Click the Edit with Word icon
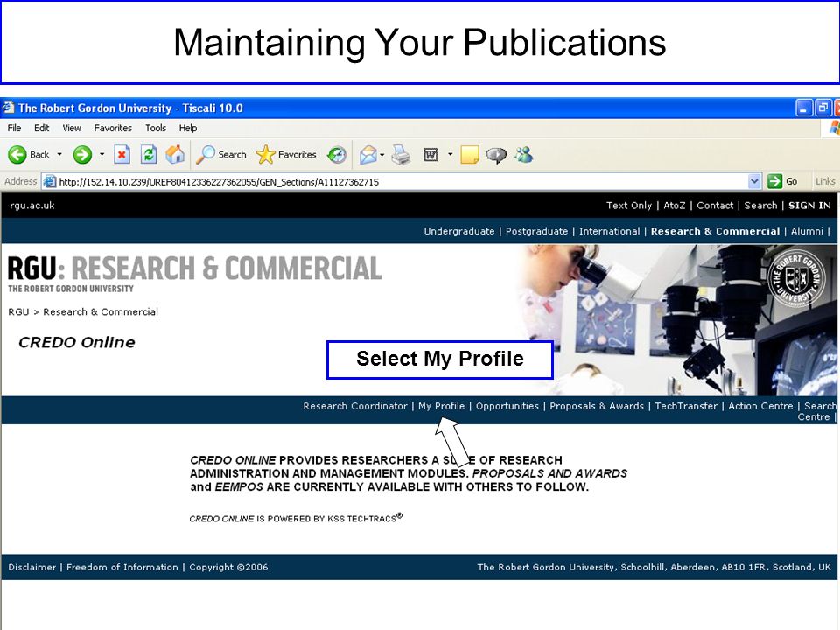The image size is (840, 630). click(430, 155)
